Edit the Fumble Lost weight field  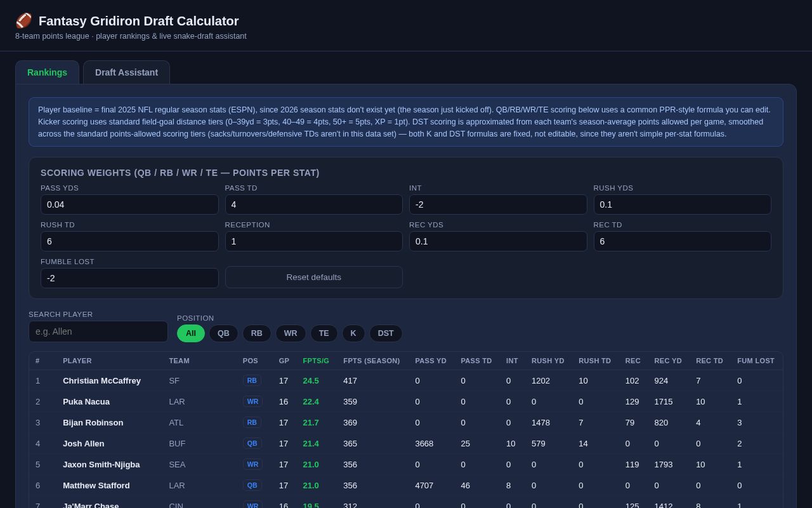tap(129, 278)
